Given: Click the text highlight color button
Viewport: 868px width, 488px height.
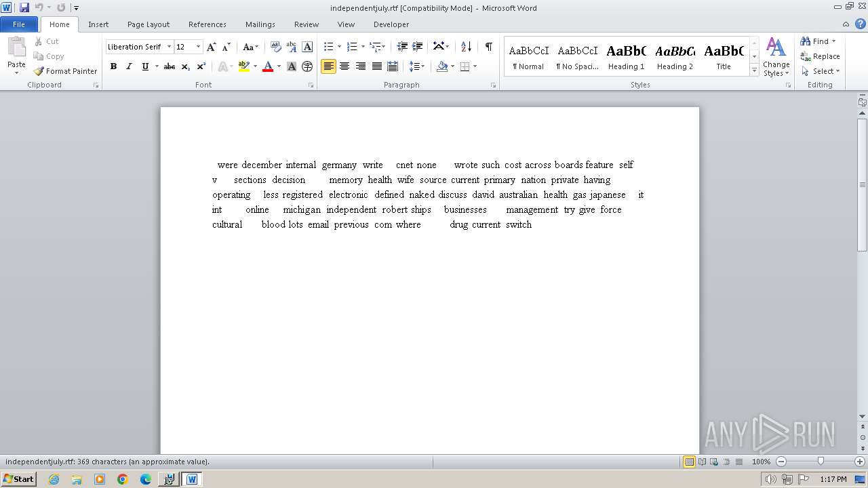Looking at the screenshot, I should pyautogui.click(x=244, y=66).
